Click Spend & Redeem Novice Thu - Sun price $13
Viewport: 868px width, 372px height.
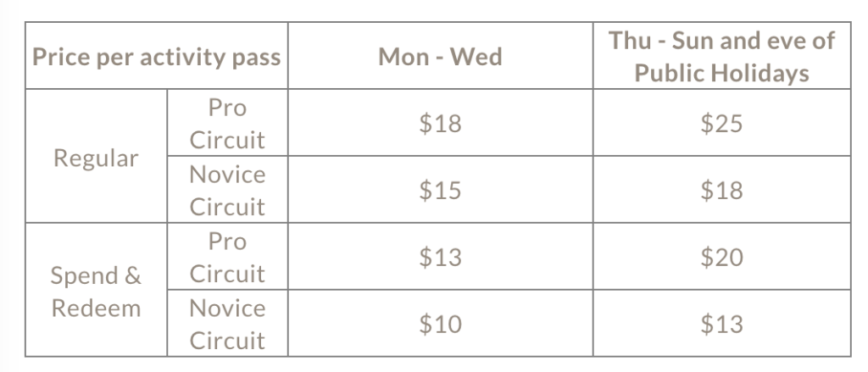click(721, 324)
